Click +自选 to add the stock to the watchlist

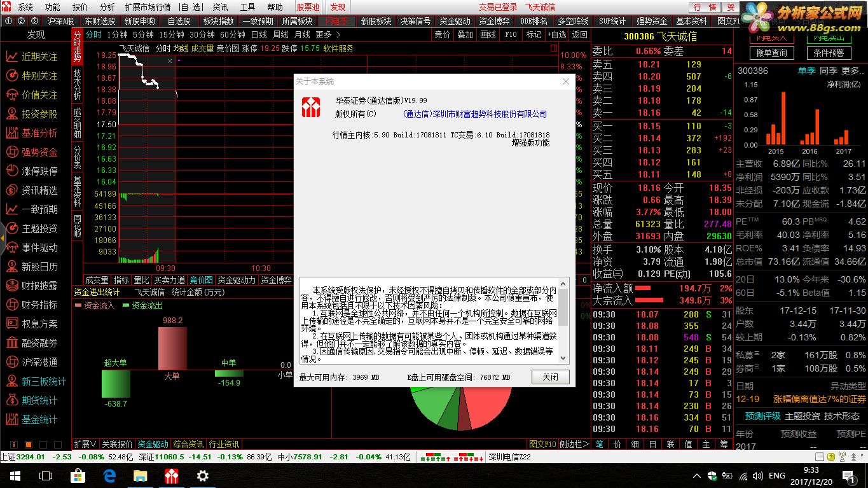(x=556, y=34)
